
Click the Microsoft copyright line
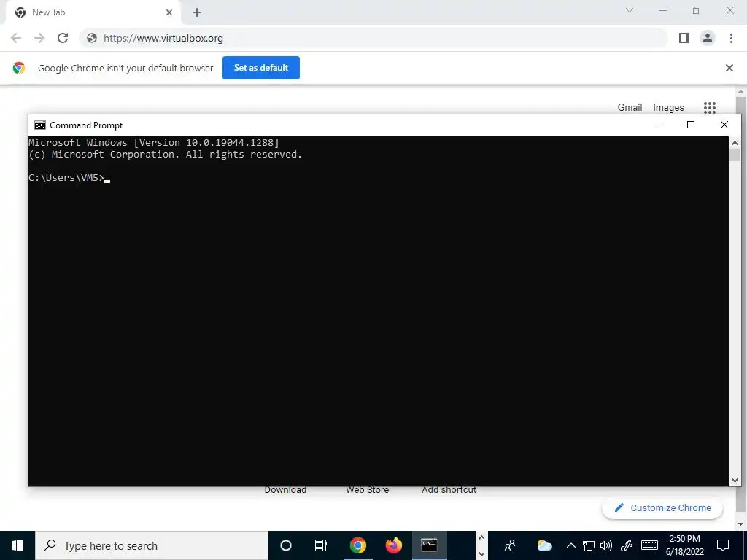coord(166,155)
